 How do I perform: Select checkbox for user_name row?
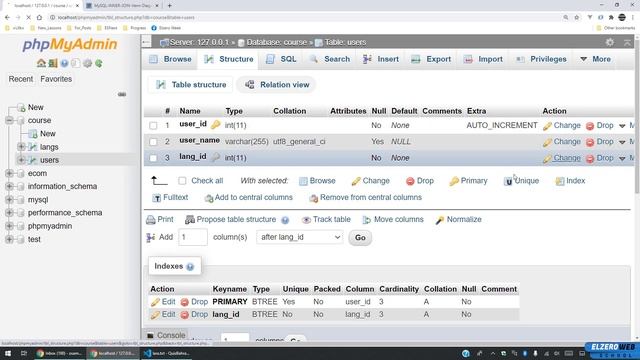[x=153, y=142]
